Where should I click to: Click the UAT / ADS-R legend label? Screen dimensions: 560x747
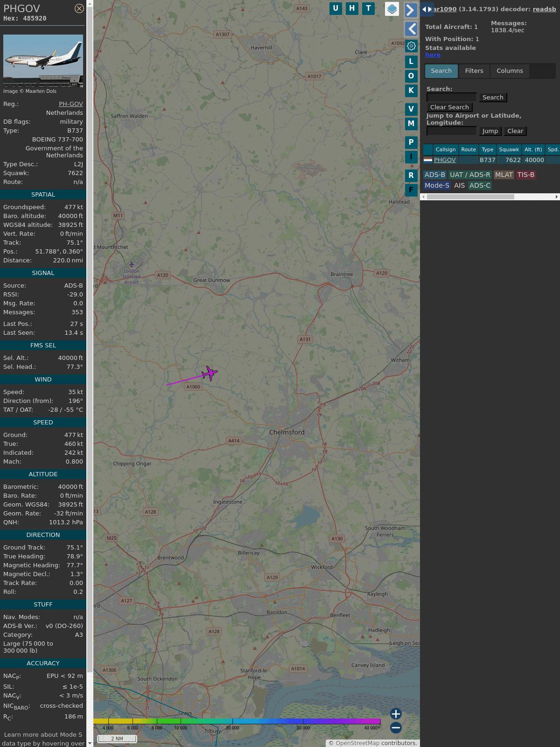click(x=470, y=175)
